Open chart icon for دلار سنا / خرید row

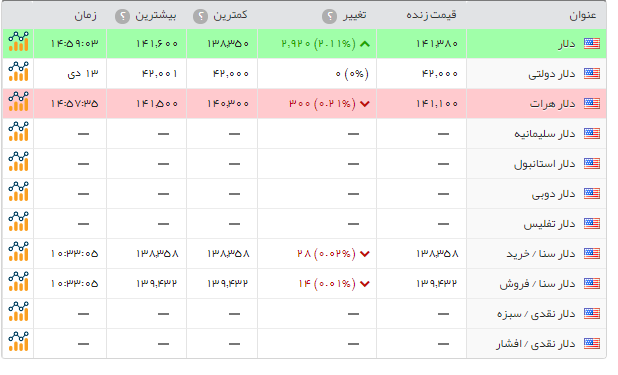point(18,252)
